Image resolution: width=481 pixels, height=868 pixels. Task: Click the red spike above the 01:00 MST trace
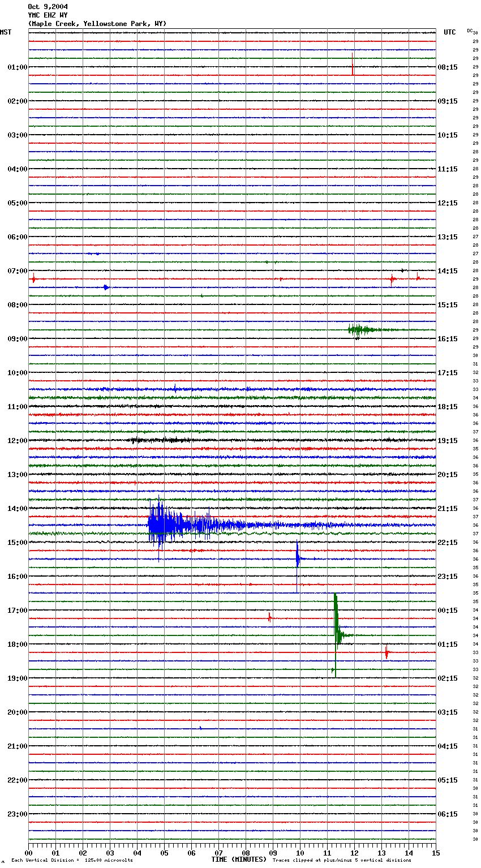coord(353,63)
